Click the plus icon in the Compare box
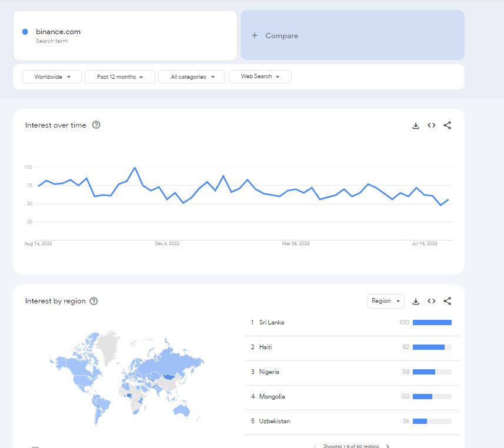This screenshot has width=504, height=448. click(x=254, y=35)
